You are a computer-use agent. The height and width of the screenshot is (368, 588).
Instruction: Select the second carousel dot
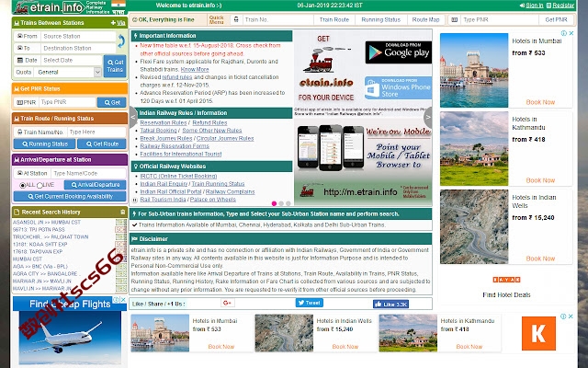pyautogui.click(x=281, y=203)
